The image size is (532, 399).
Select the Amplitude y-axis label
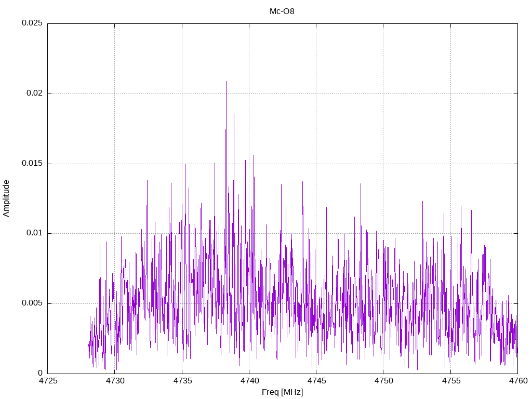tap(6, 198)
